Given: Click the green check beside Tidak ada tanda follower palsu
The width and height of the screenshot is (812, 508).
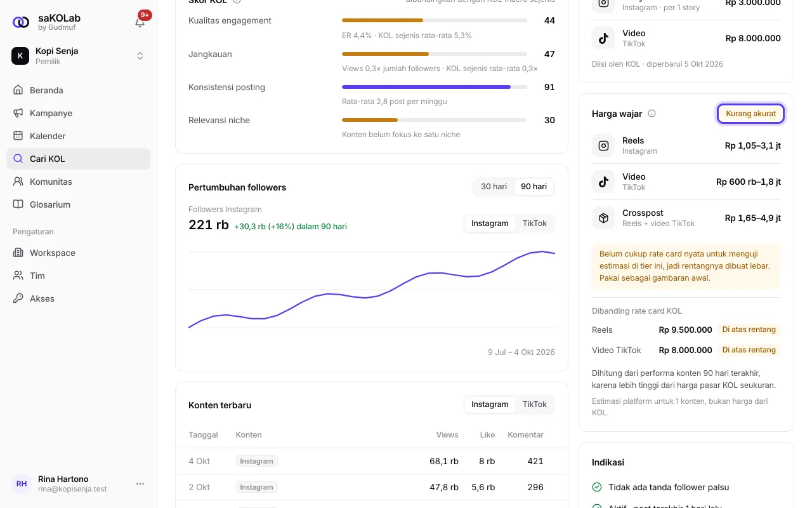Looking at the screenshot, I should point(597,487).
